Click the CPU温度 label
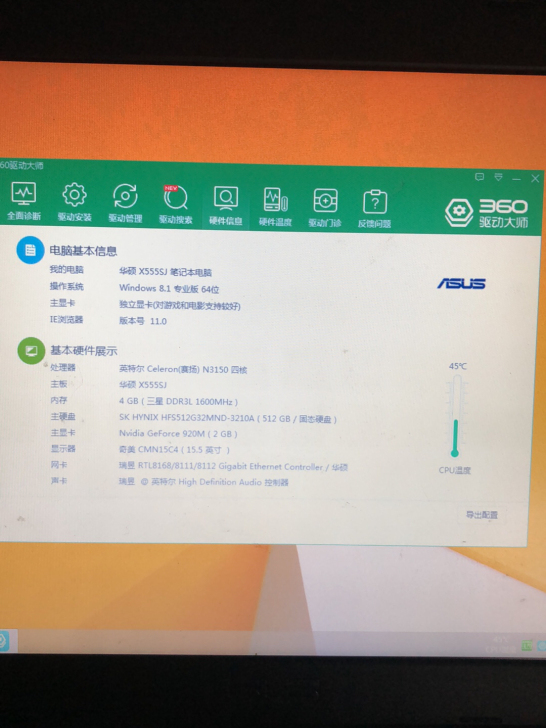Viewport: 546px width, 728px height. [455, 470]
